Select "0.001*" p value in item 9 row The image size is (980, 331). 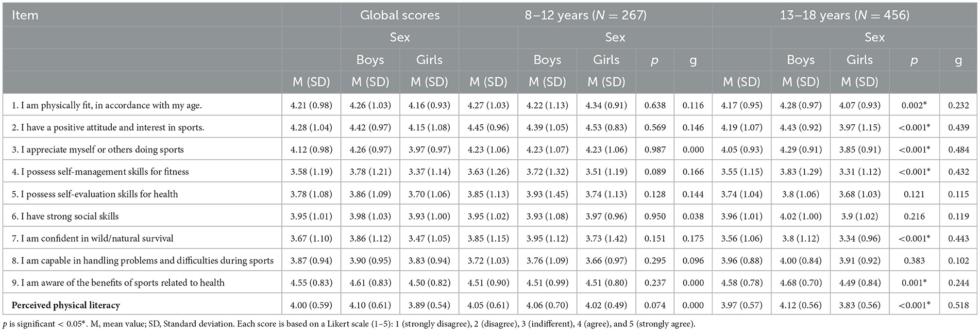click(914, 283)
